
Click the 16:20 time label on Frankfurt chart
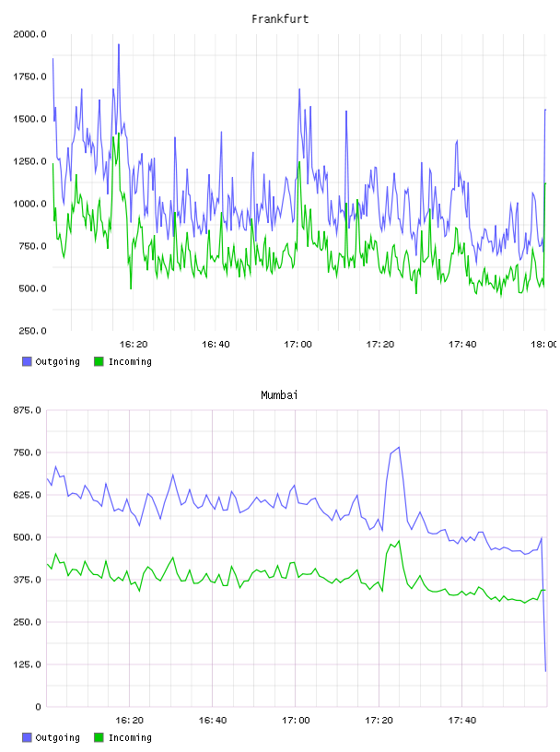(134, 345)
